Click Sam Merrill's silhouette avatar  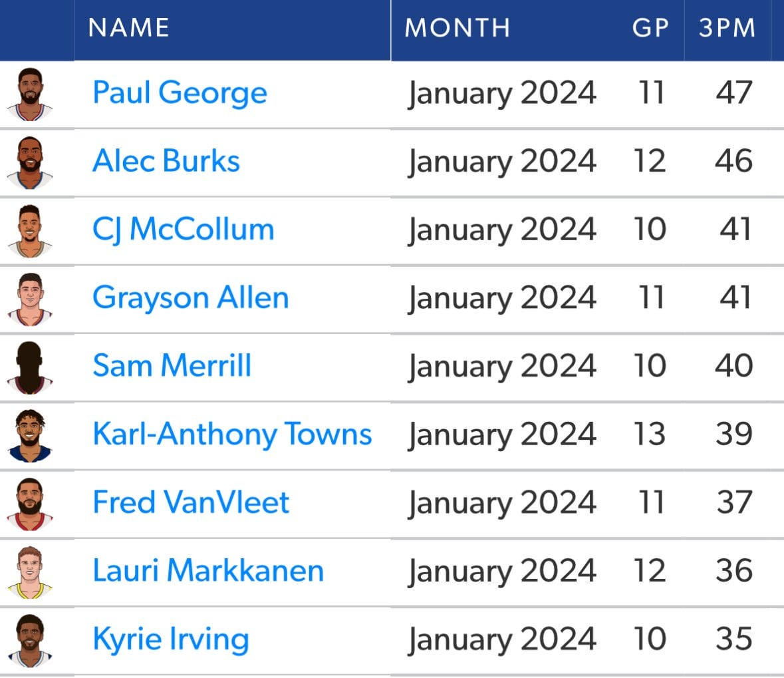pyautogui.click(x=30, y=368)
